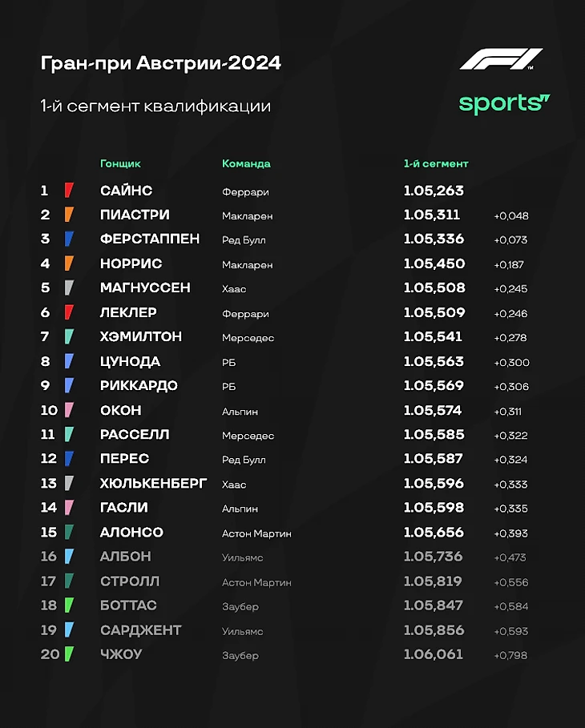Click the blue Red Bull flag beside Ферстаппен
Screen dimensions: 585x728
69,239
